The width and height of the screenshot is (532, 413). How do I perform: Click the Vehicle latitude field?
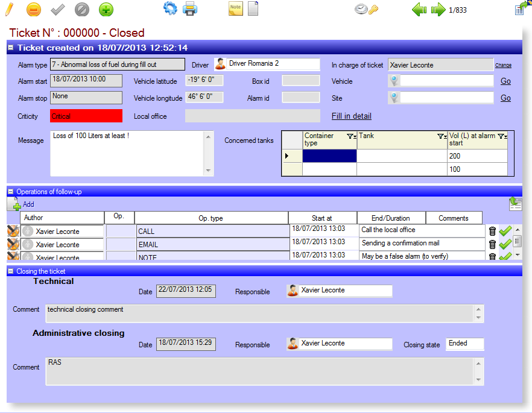(204, 80)
